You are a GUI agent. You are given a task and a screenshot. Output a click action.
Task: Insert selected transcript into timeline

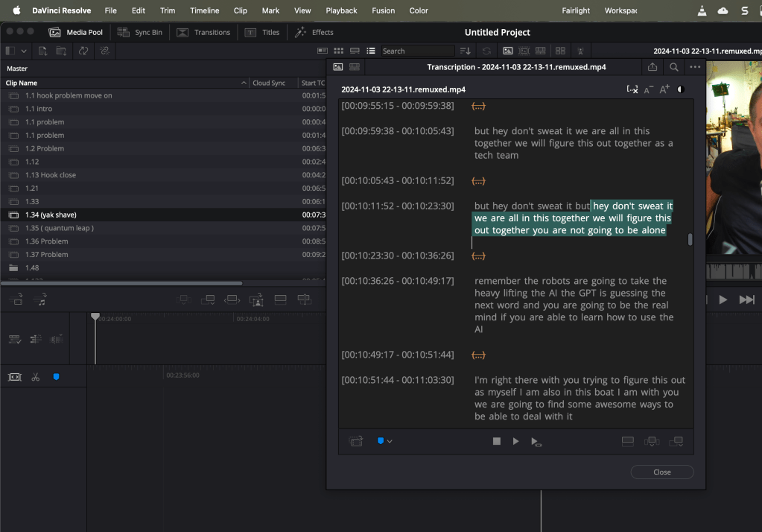click(x=652, y=441)
